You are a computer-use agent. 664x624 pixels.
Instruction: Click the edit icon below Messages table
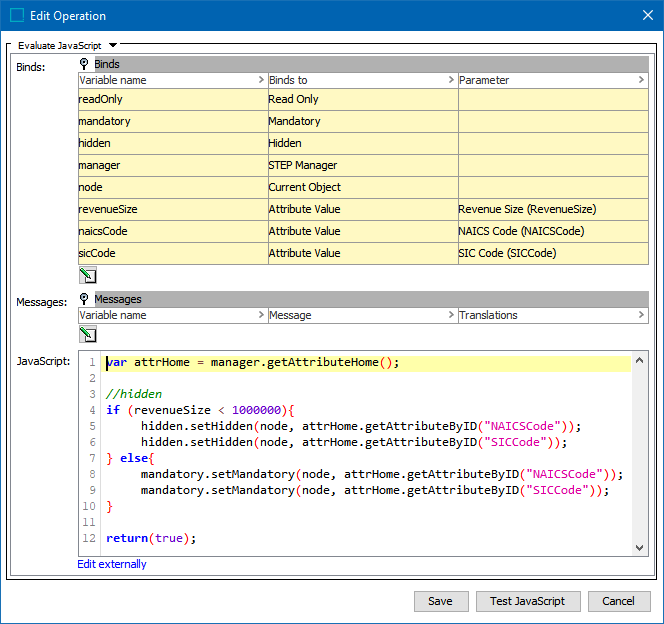[x=87, y=335]
